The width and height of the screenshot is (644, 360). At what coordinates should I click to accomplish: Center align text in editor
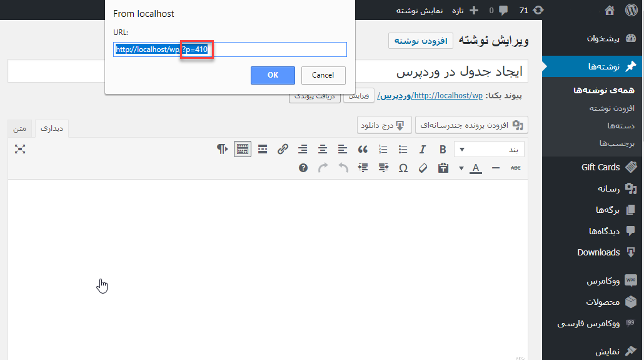click(x=323, y=150)
